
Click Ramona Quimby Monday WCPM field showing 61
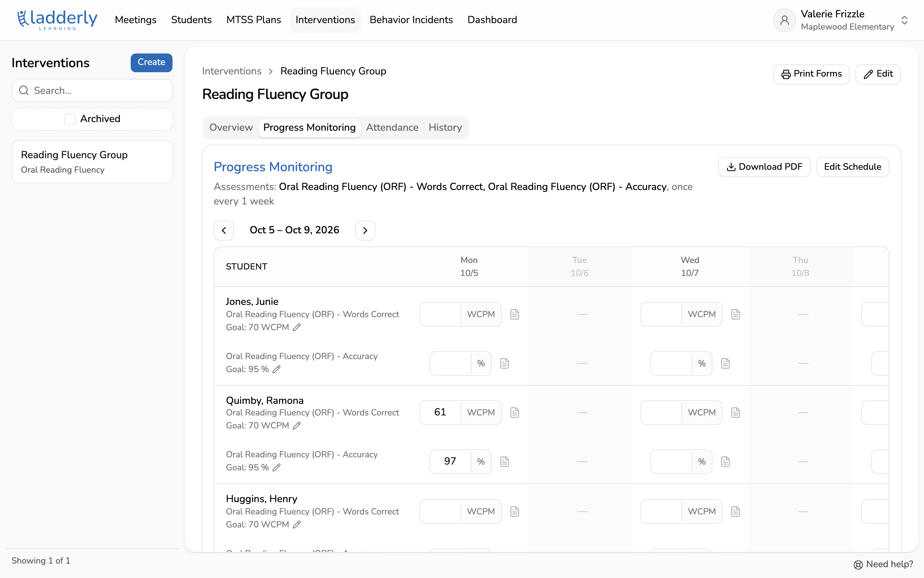(440, 413)
